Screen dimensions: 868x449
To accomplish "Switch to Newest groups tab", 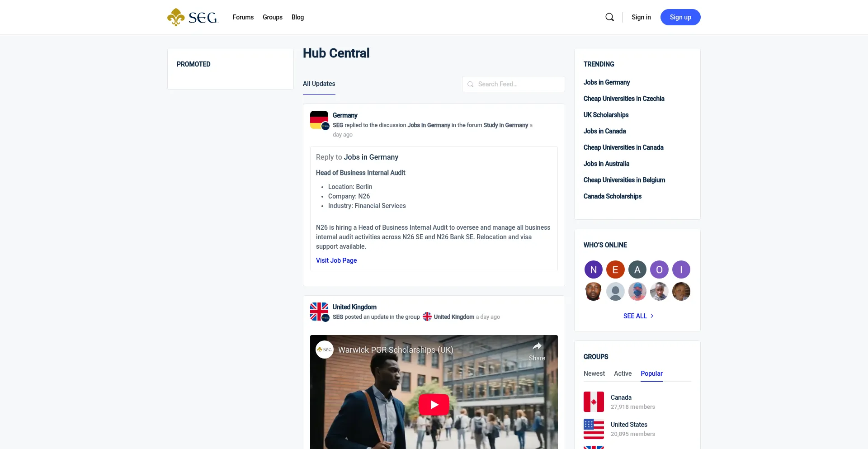I will coord(594,373).
